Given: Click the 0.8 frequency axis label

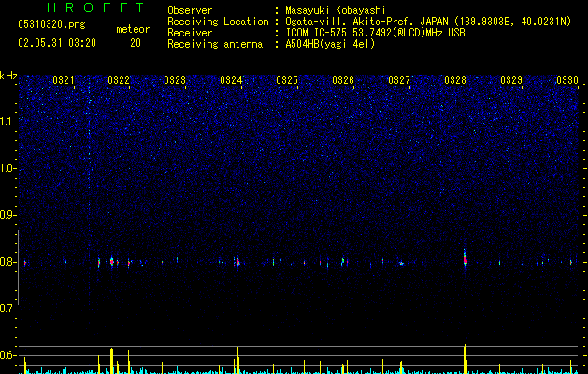Looking at the screenshot, I should point(8,262).
